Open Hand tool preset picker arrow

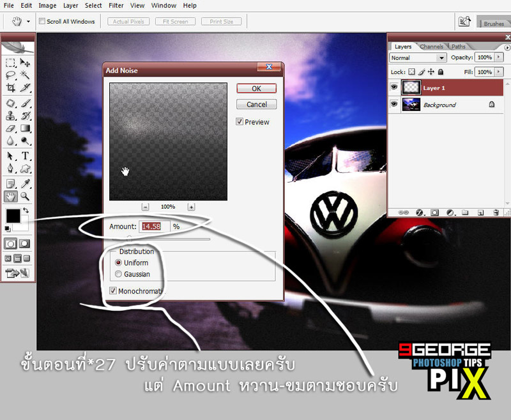click(28, 22)
